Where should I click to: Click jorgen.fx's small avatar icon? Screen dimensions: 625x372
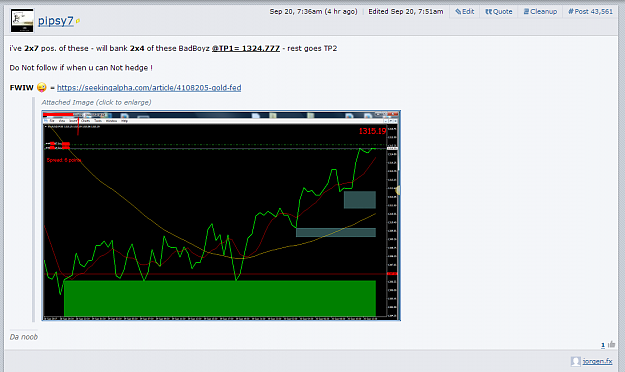(576, 361)
